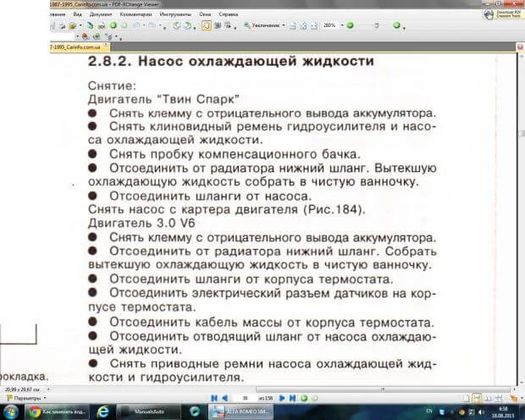Click the 260% zoom field
Screen dimensions: 525x420
(329, 25)
